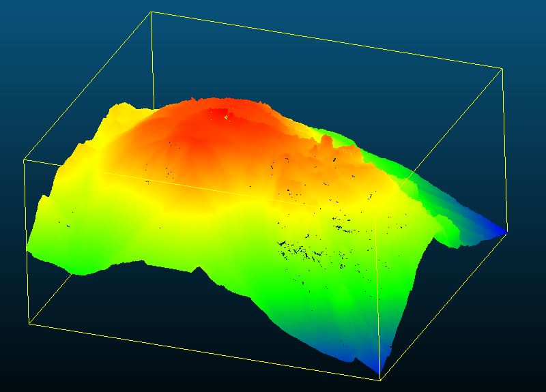Click the bounding box top-back-left corner

click(x=151, y=12)
